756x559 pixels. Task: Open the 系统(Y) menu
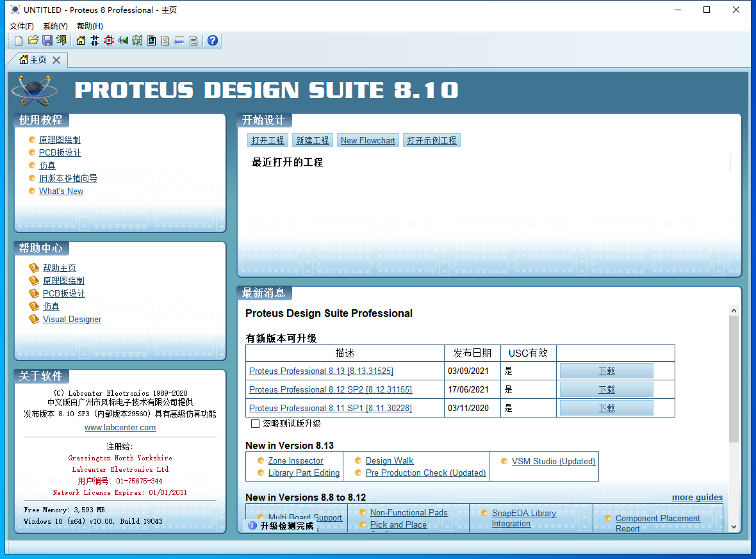click(x=55, y=26)
